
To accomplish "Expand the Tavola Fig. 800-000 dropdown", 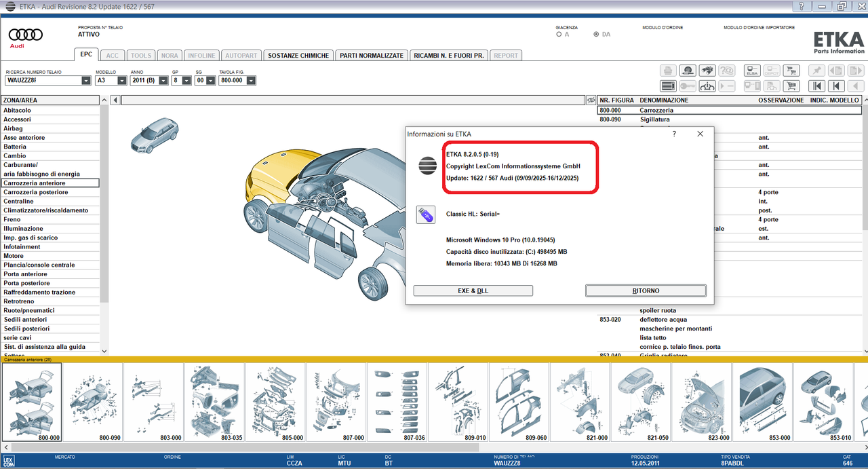I will click(x=251, y=80).
